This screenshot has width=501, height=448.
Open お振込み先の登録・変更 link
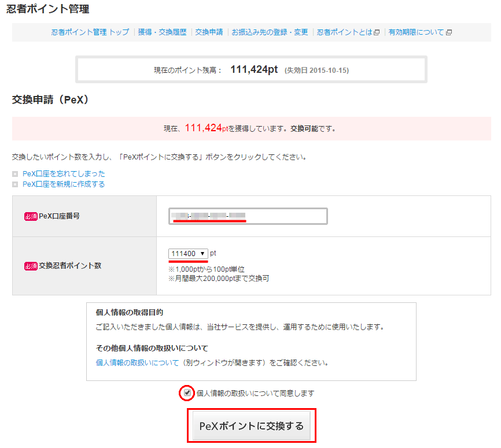[x=270, y=32]
